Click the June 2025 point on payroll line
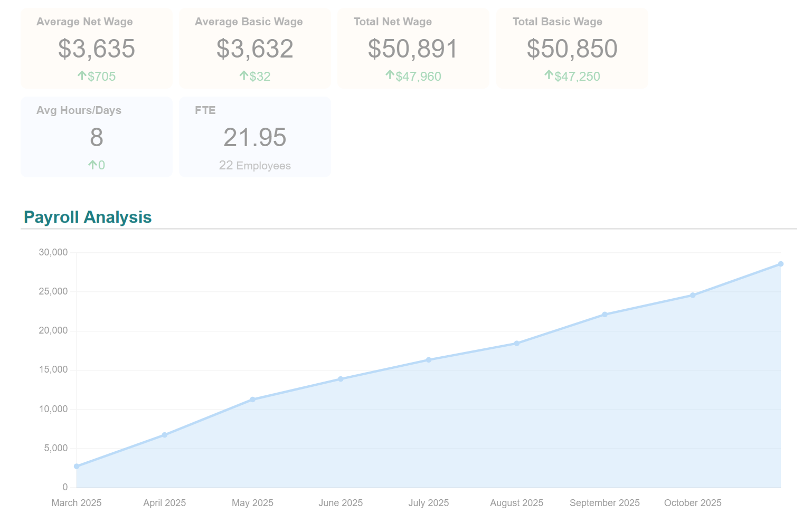Image resolution: width=812 pixels, height=523 pixels. (x=341, y=379)
